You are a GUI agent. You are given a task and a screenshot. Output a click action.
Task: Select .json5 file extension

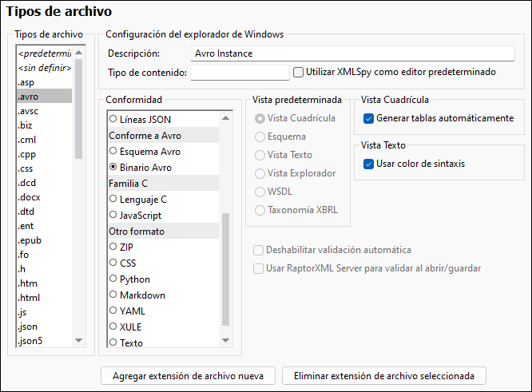pos(45,340)
